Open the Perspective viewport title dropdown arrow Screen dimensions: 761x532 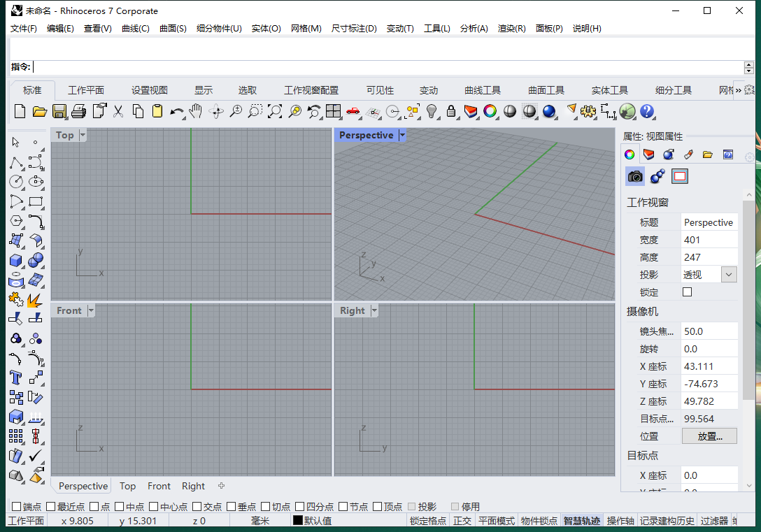coord(402,136)
